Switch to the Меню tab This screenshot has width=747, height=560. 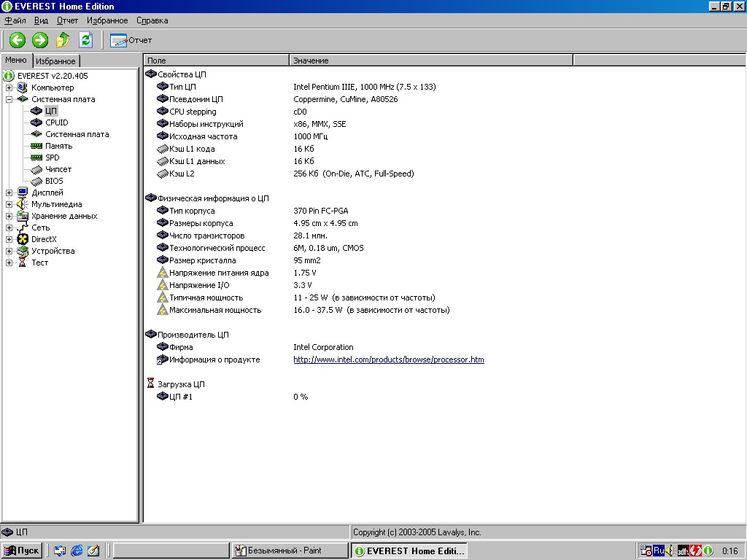(16, 60)
